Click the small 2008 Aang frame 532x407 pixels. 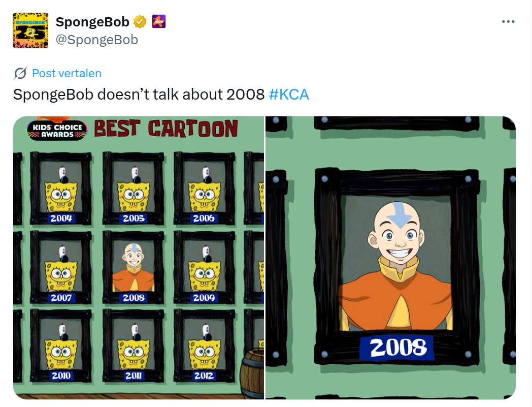point(134,267)
